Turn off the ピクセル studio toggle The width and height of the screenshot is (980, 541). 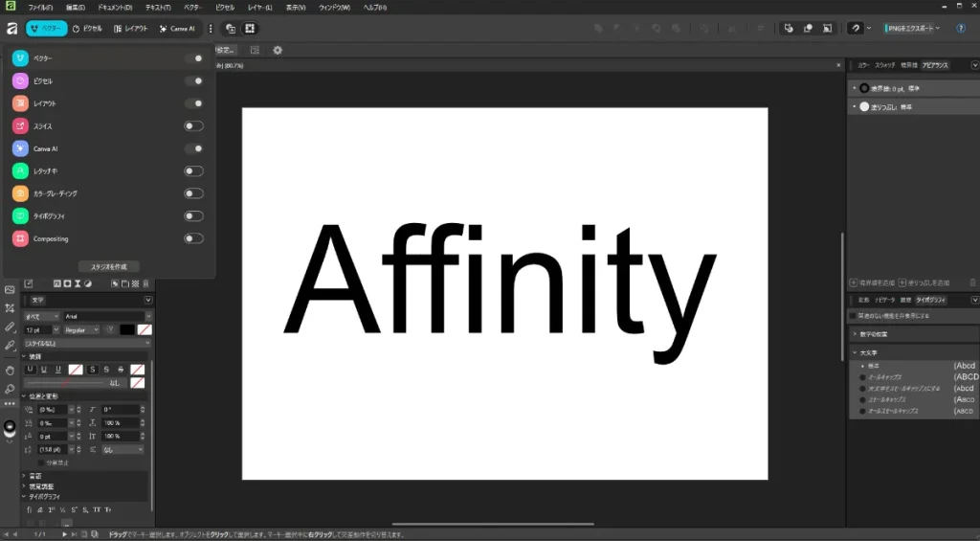193,81
